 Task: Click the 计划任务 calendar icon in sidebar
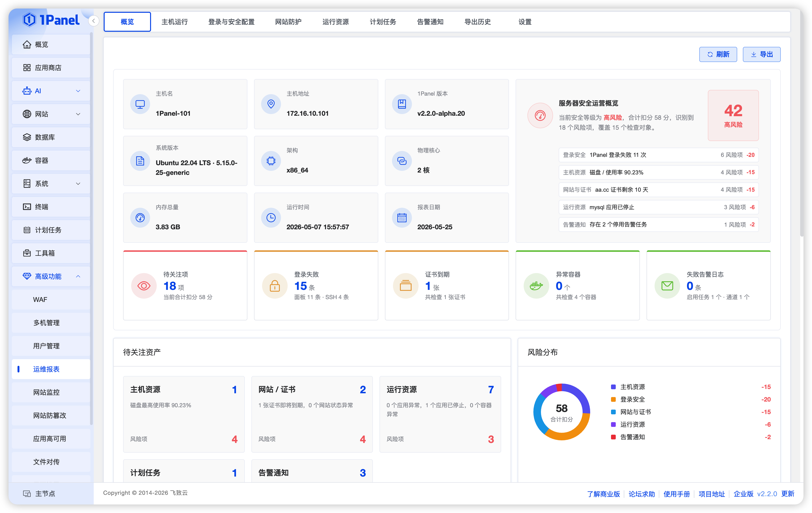pyautogui.click(x=27, y=230)
